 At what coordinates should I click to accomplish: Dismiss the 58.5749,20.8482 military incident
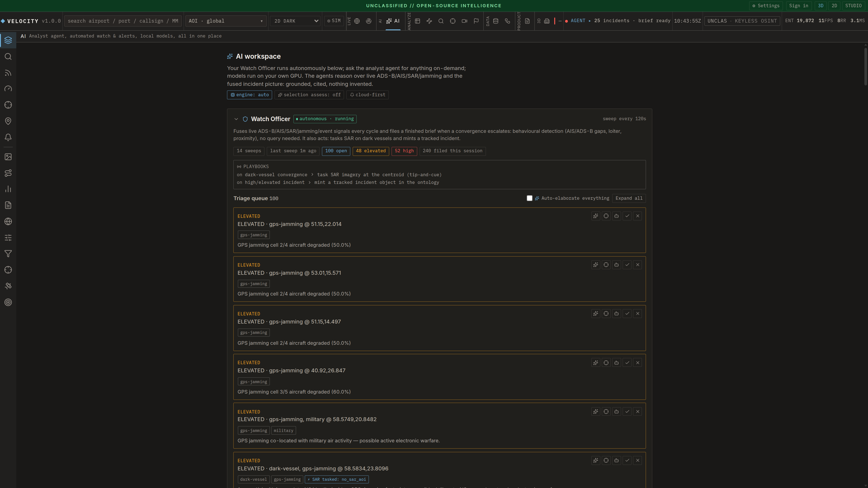(637, 412)
